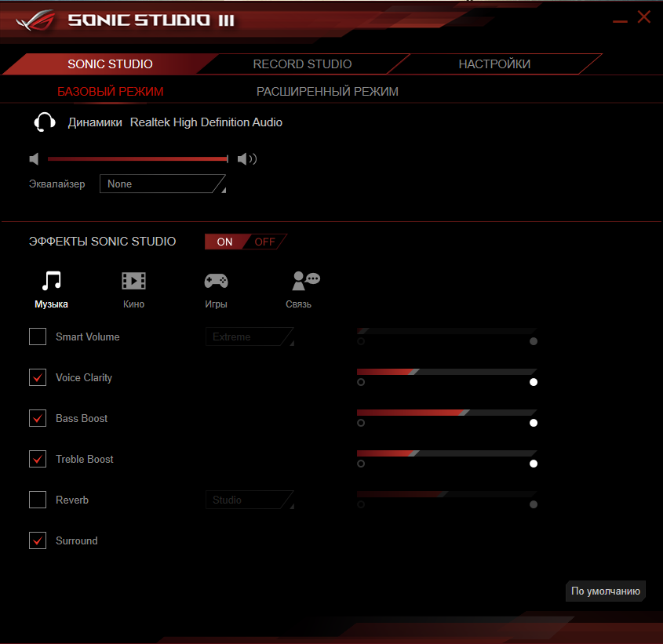Uncheck the Surround checkbox
The height and width of the screenshot is (644, 663).
38,540
